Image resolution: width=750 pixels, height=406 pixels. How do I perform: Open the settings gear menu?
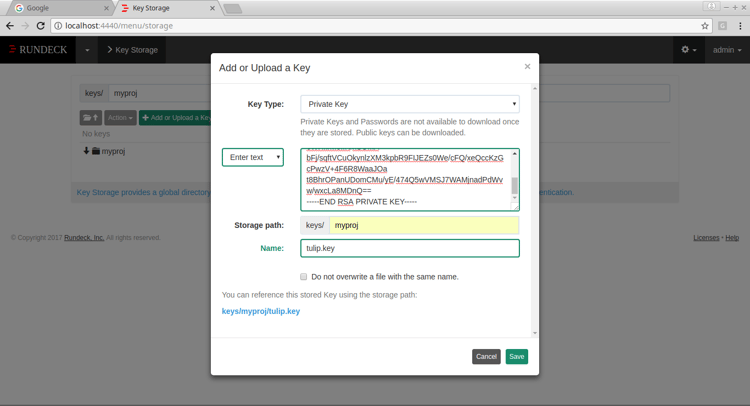click(x=689, y=50)
